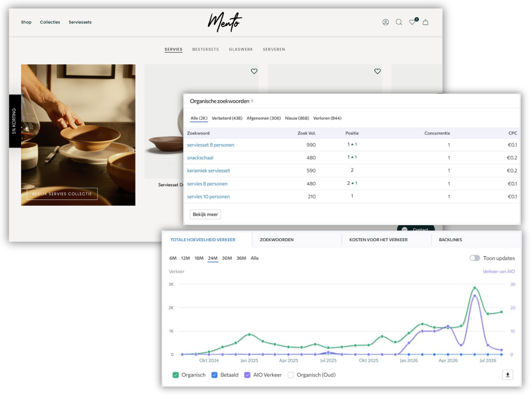Show the Nieuw (868) keywords
This screenshot has height=399, width=532.
click(x=297, y=118)
